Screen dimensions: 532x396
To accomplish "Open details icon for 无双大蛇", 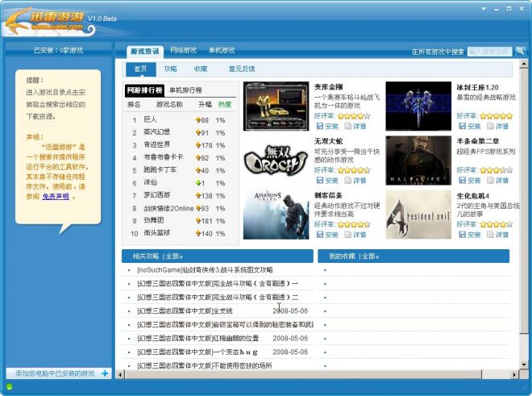I will pyautogui.click(x=347, y=180).
